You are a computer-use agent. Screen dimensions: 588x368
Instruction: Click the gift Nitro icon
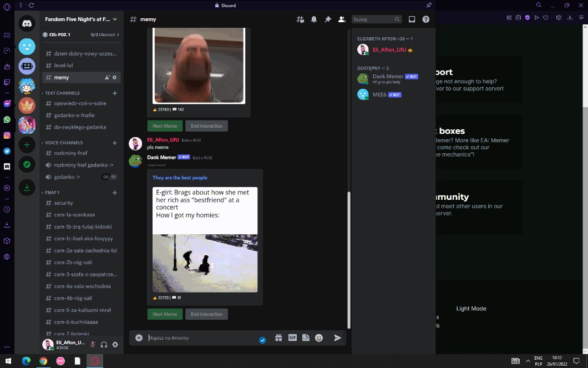(x=278, y=337)
